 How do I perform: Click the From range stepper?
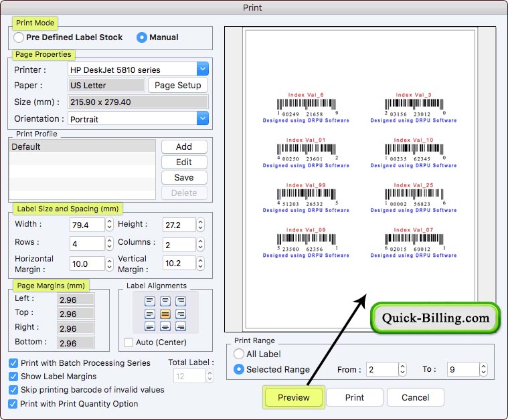tap(402, 369)
